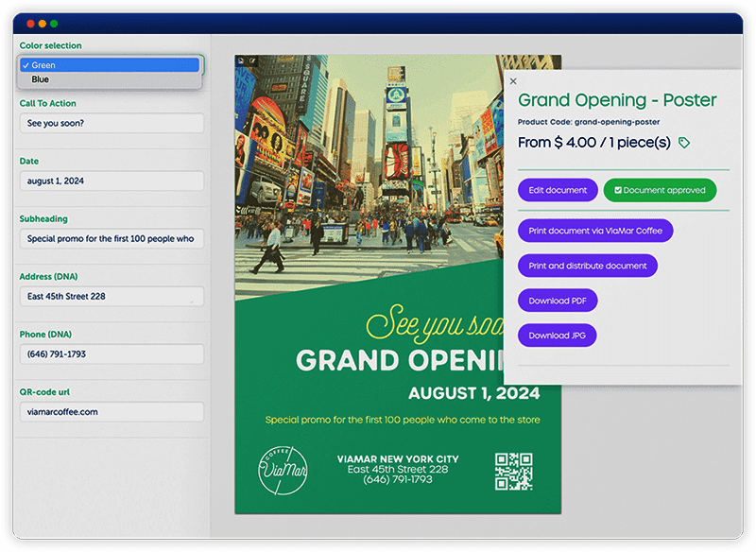
Task: Click the QR-code url field with viamarcoffee.com
Action: [x=111, y=411]
